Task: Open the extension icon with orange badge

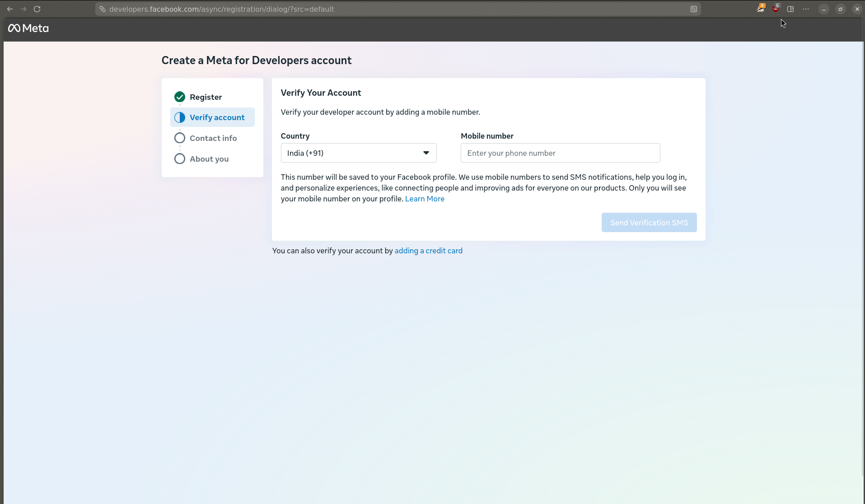Action: 761,8
